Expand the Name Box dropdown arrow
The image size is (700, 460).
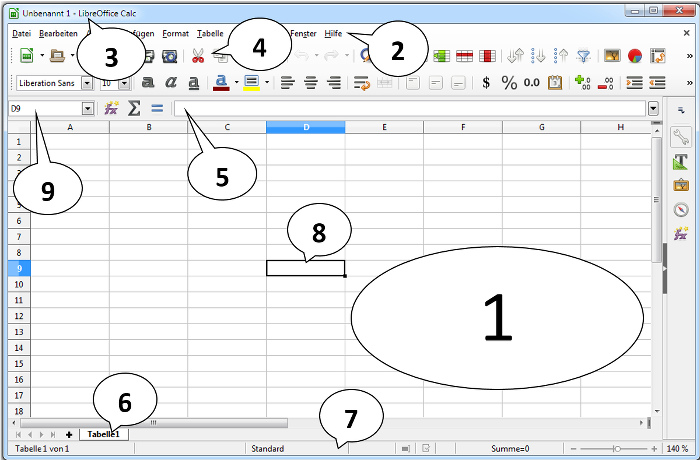click(88, 108)
